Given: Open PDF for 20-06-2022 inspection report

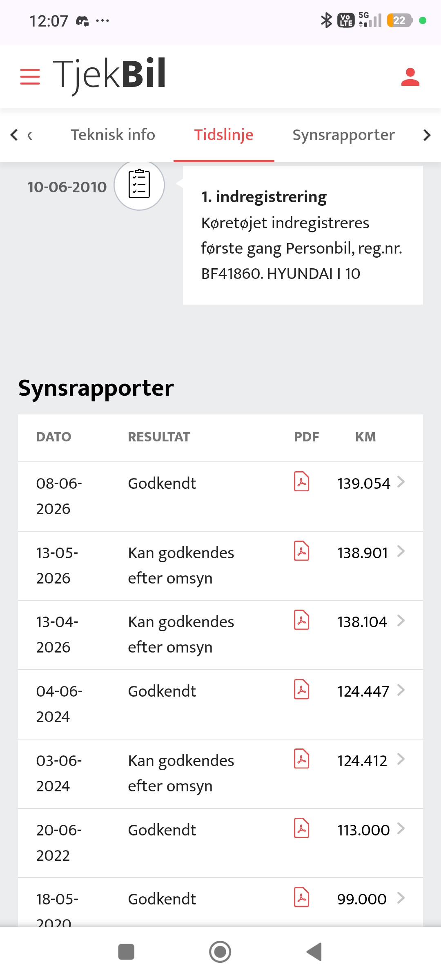Looking at the screenshot, I should (x=301, y=828).
